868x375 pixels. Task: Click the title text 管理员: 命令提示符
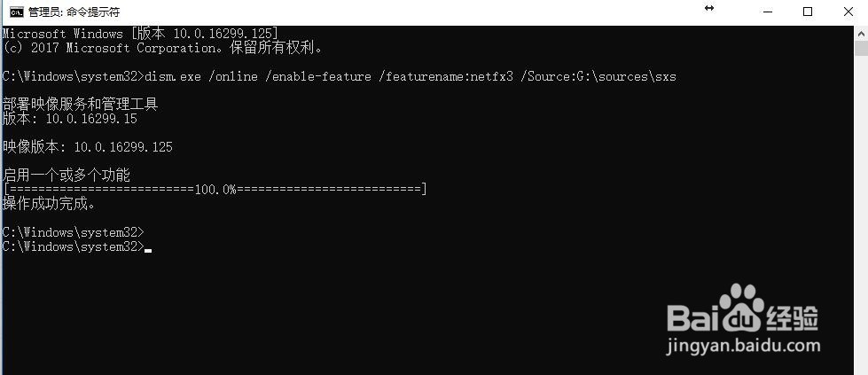(x=74, y=12)
